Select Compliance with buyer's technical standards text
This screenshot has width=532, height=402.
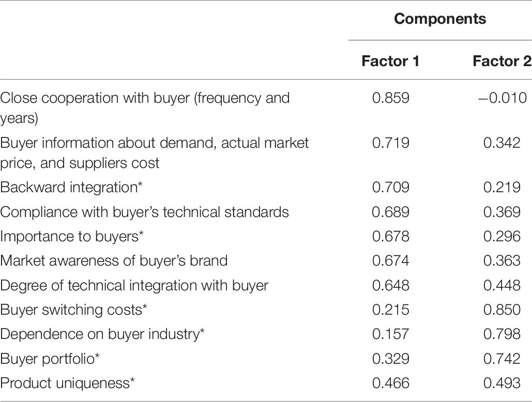(x=145, y=212)
